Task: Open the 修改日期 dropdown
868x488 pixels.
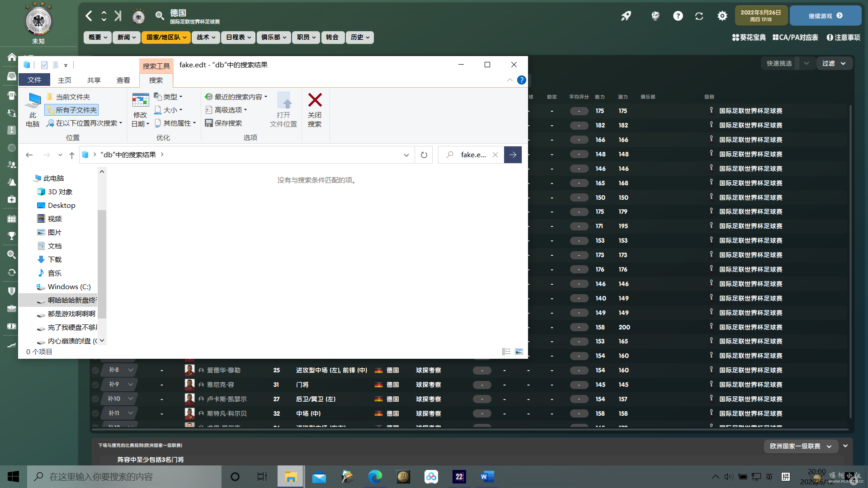Action: pos(140,110)
